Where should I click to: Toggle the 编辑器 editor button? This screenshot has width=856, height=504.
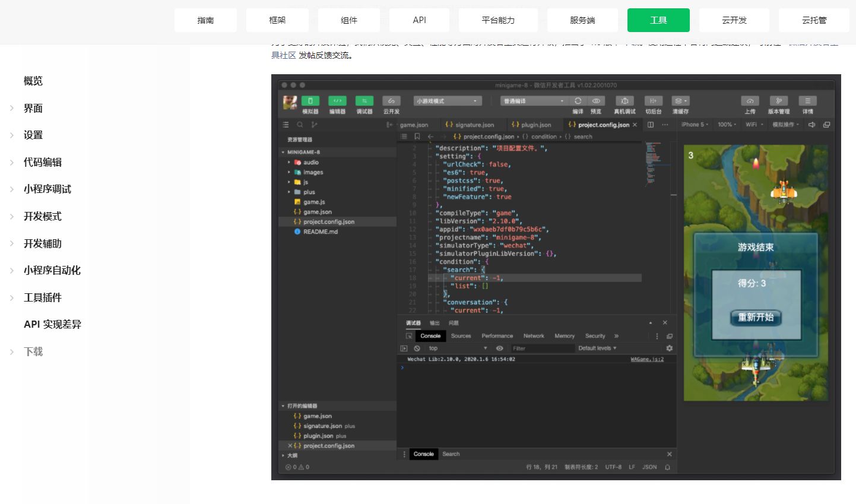(337, 101)
